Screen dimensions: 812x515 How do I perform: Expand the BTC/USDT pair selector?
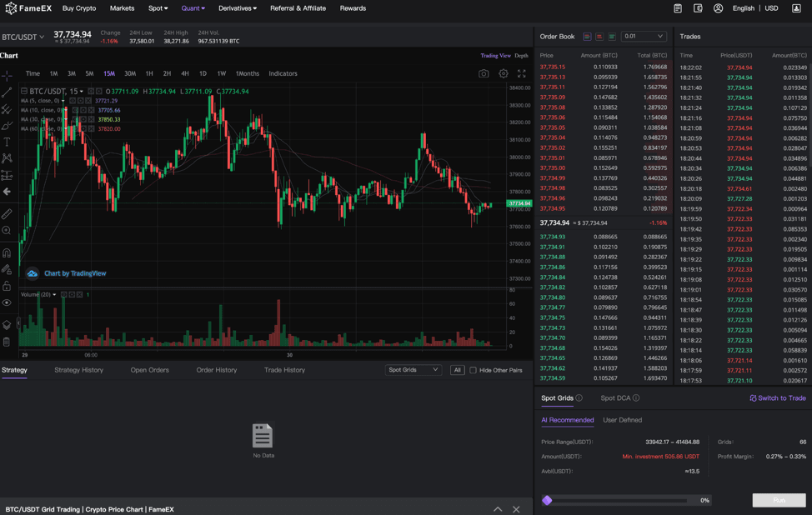pyautogui.click(x=23, y=37)
